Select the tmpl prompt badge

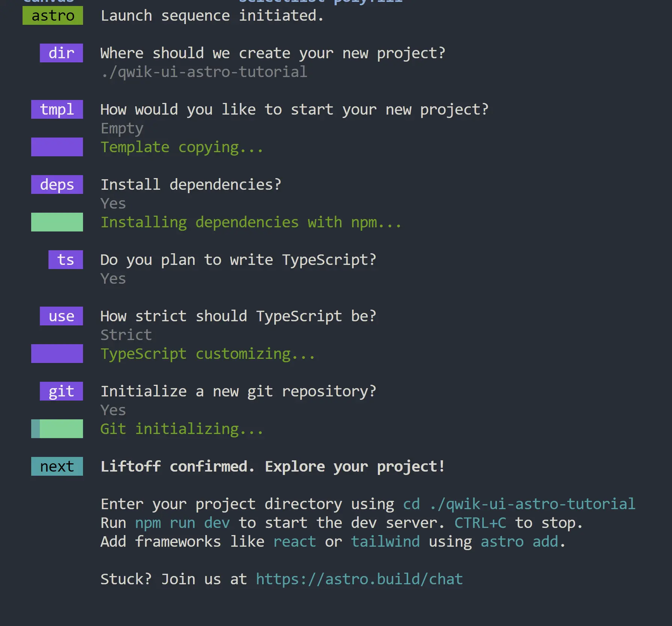pyautogui.click(x=57, y=109)
